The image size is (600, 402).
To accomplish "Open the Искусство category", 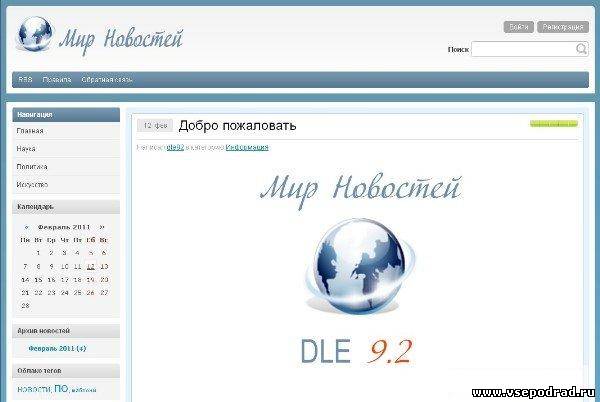I will [32, 184].
